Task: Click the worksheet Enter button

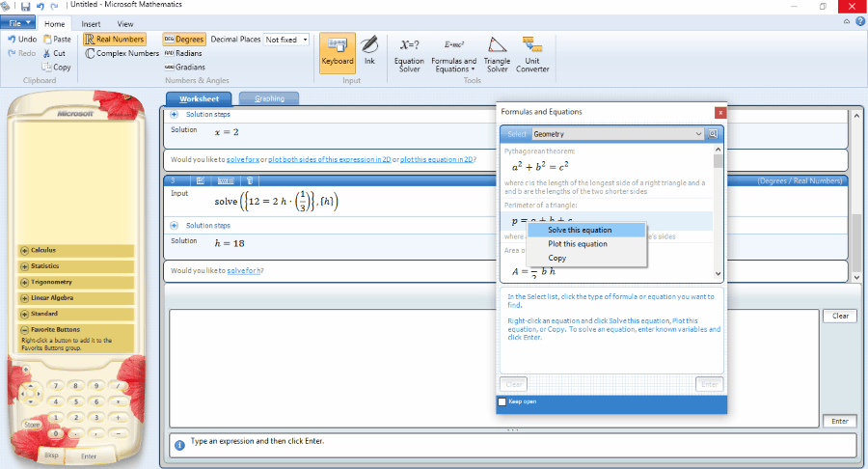Action: [840, 422]
